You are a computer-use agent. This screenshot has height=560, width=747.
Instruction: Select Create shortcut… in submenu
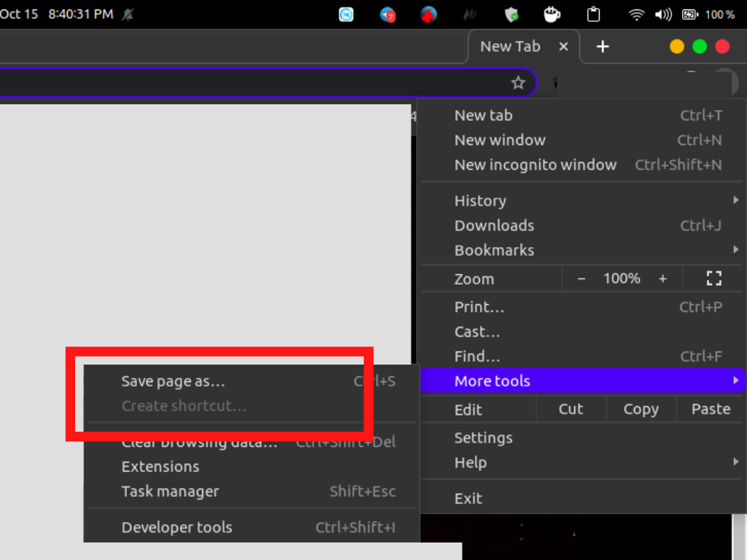251,405
